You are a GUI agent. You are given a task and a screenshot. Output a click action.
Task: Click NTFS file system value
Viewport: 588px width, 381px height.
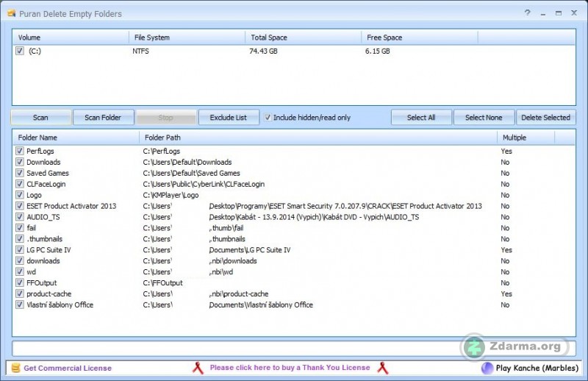click(x=140, y=51)
